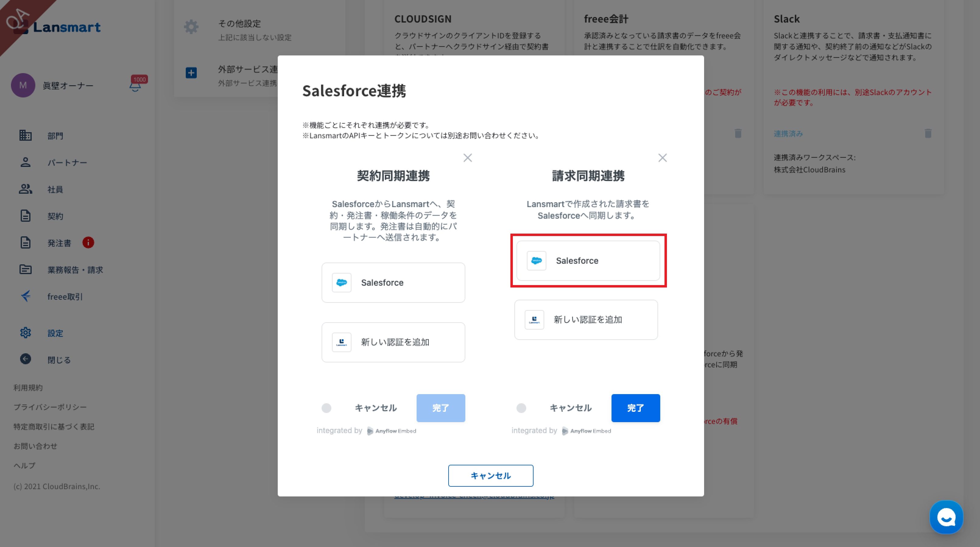Click キャンセル text in 契約同期連携 panel
Image resolution: width=980 pixels, height=547 pixels.
coord(375,408)
